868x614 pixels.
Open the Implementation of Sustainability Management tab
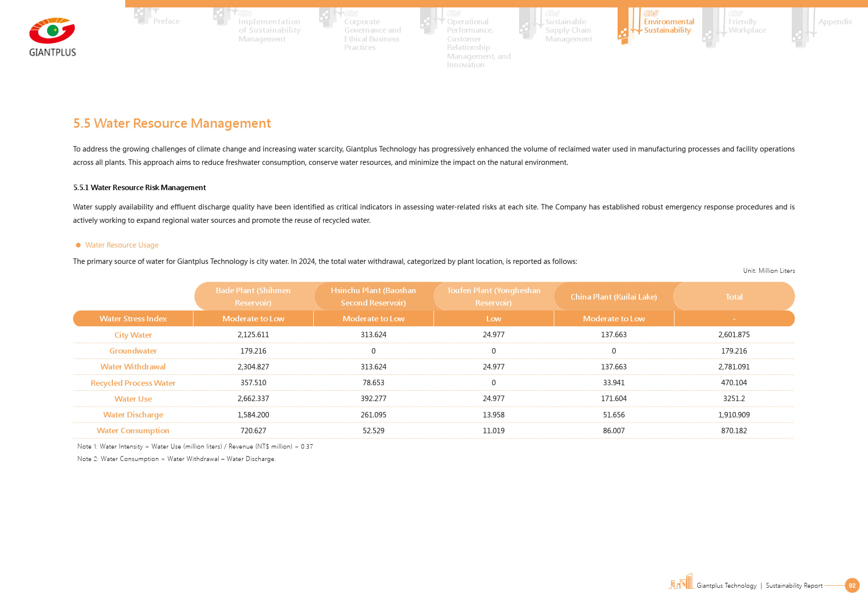269,30
